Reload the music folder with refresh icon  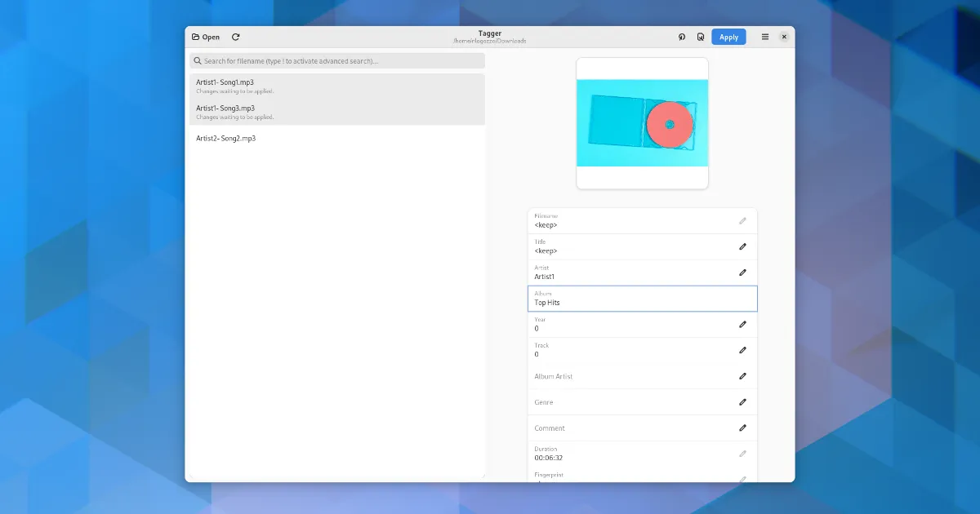pos(236,37)
